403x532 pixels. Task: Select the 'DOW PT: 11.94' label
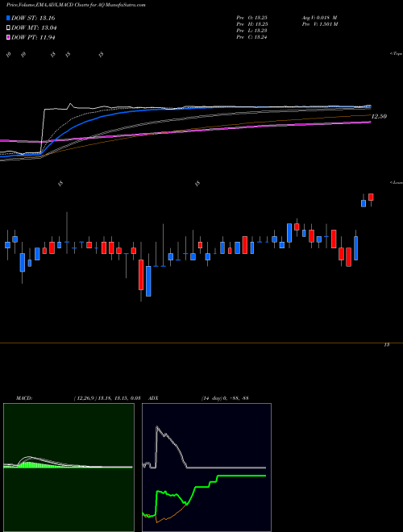(33, 37)
